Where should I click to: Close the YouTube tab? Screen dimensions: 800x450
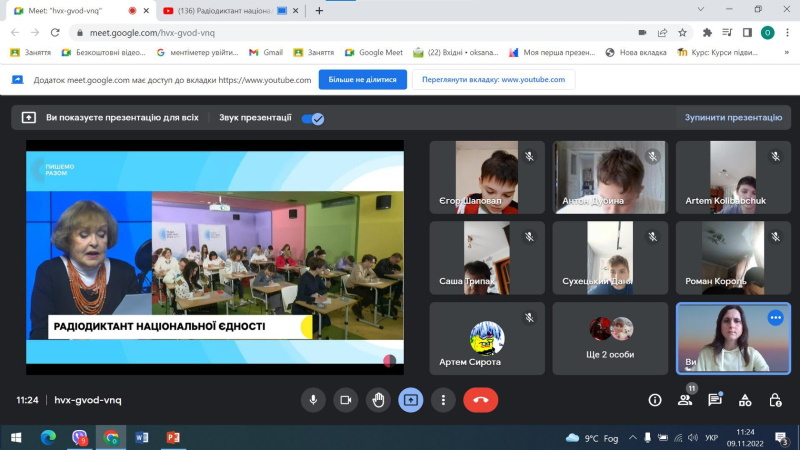pyautogui.click(x=295, y=10)
